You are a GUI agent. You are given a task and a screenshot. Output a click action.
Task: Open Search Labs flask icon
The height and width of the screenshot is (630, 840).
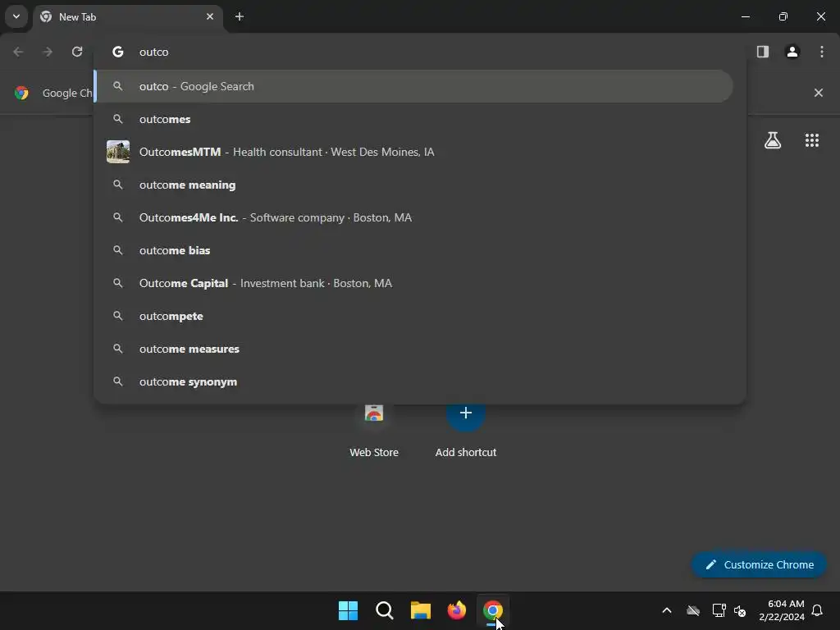pos(773,140)
